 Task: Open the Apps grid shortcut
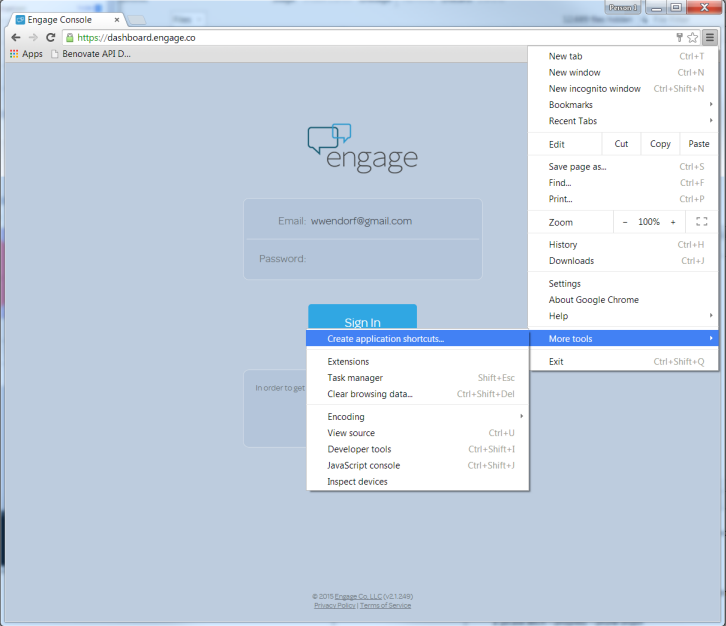(26, 54)
